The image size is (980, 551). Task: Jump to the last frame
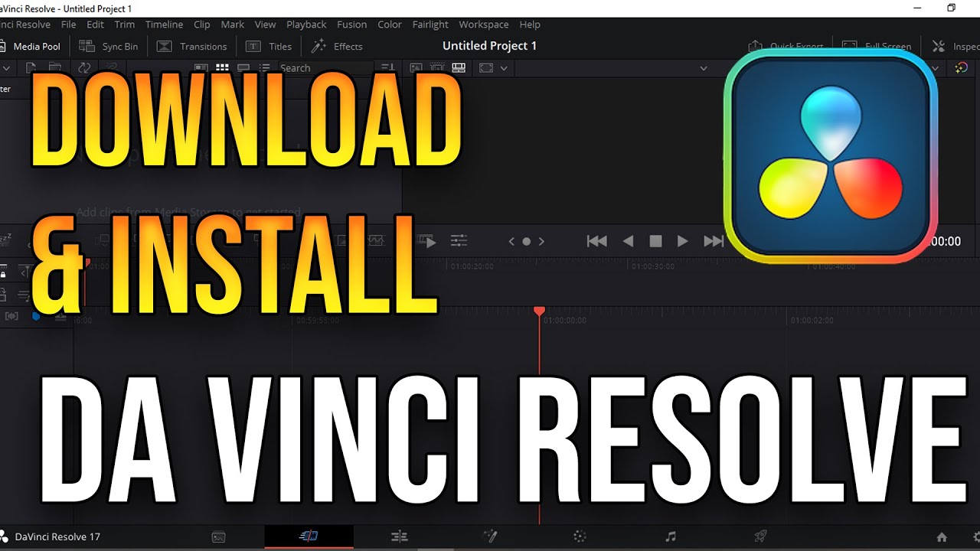[714, 241]
